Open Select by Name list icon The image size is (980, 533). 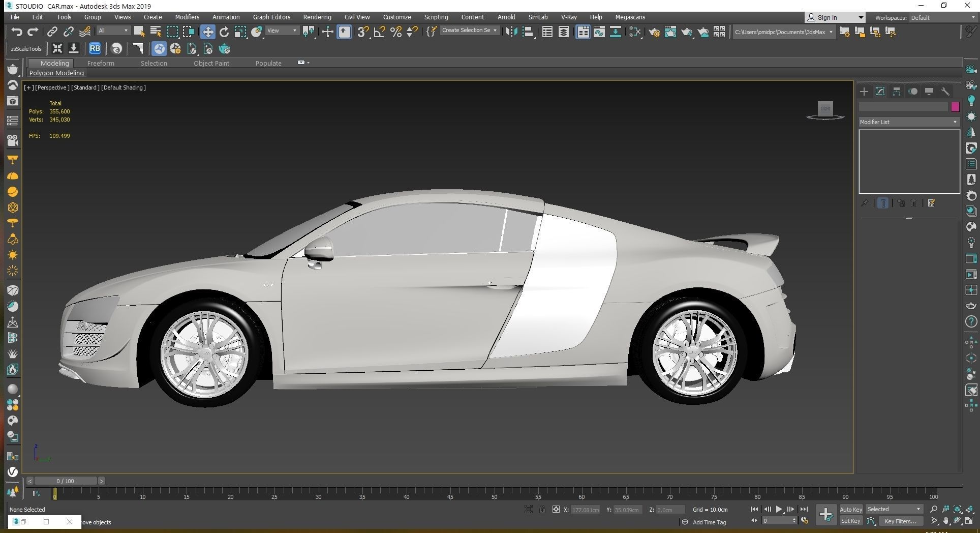156,32
